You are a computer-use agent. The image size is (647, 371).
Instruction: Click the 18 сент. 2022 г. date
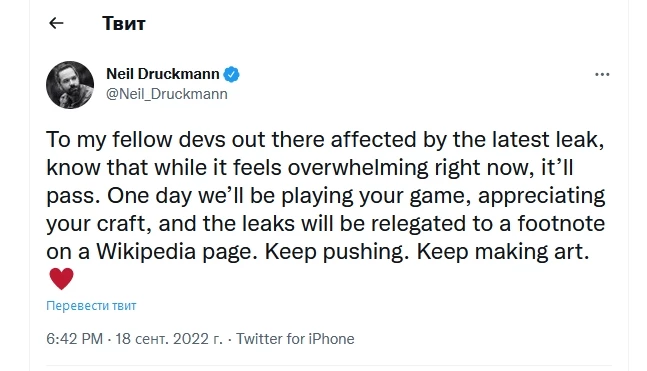coord(169,339)
